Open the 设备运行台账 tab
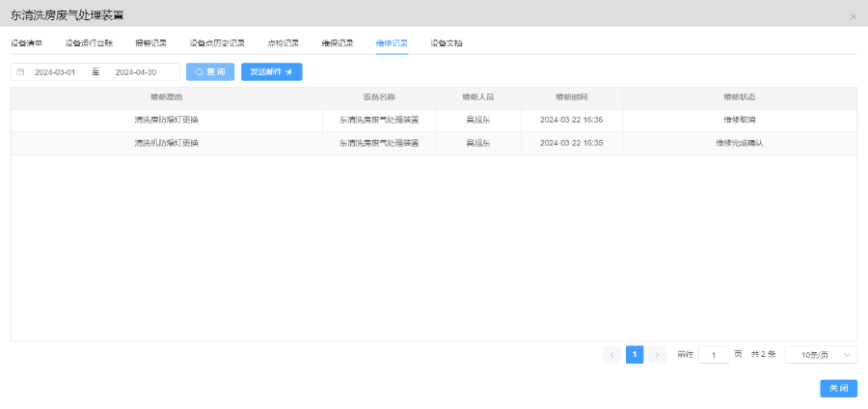The image size is (868, 409). [x=89, y=43]
